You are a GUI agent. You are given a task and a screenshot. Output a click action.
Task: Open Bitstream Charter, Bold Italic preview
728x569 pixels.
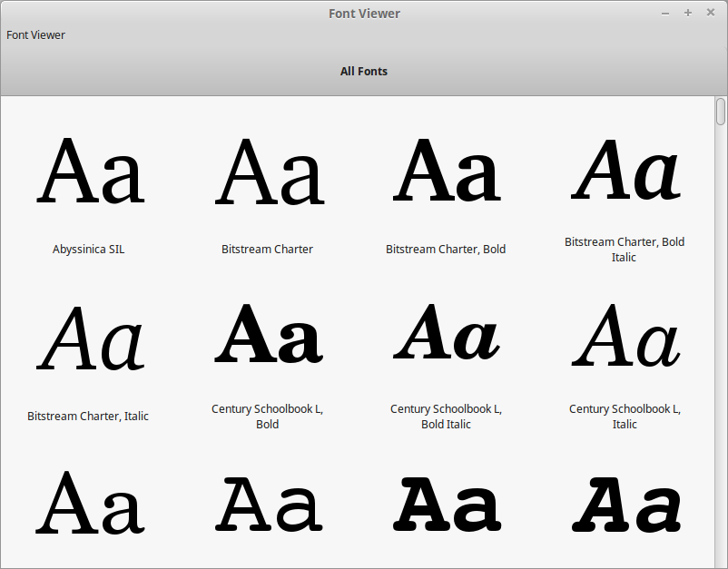tap(625, 170)
